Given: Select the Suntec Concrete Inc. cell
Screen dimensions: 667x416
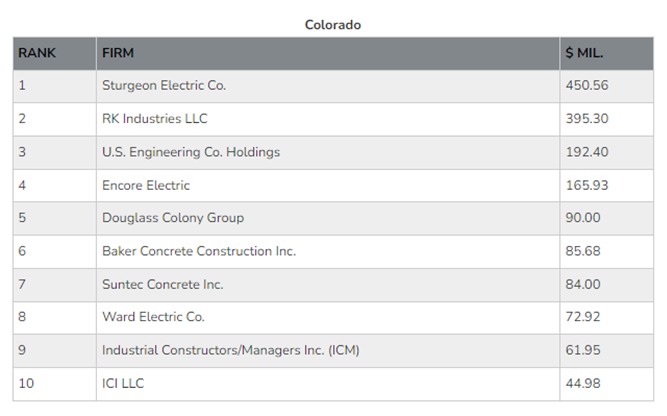Looking at the screenshot, I should point(163,284).
